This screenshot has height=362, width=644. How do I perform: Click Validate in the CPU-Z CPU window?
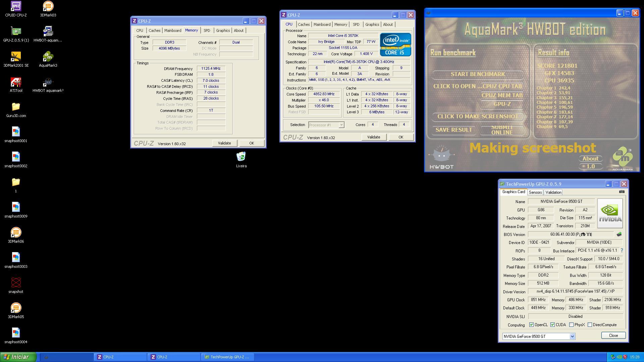(374, 137)
